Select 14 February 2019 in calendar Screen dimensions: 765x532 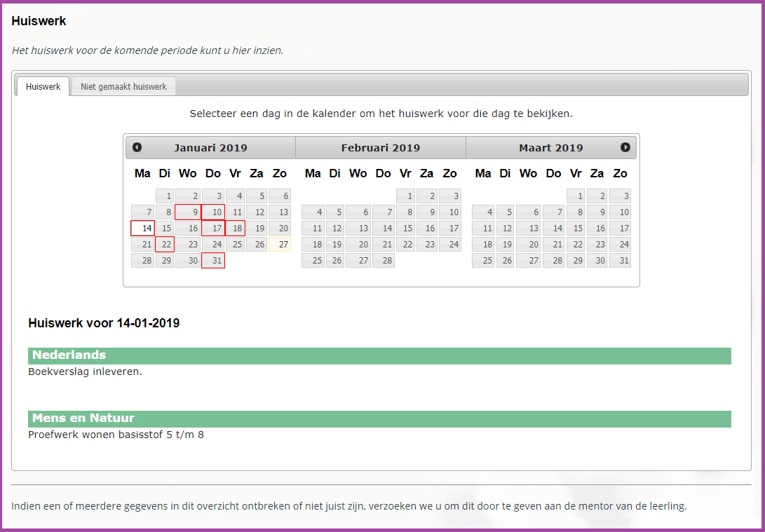[x=384, y=229]
